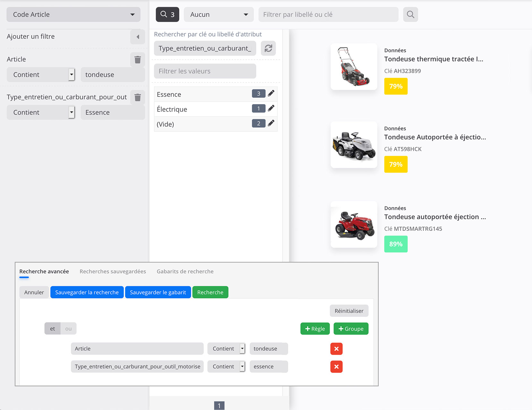The height and width of the screenshot is (410, 532).
Task: Open Contient operator dropdown for Article filter
Action: (x=41, y=75)
